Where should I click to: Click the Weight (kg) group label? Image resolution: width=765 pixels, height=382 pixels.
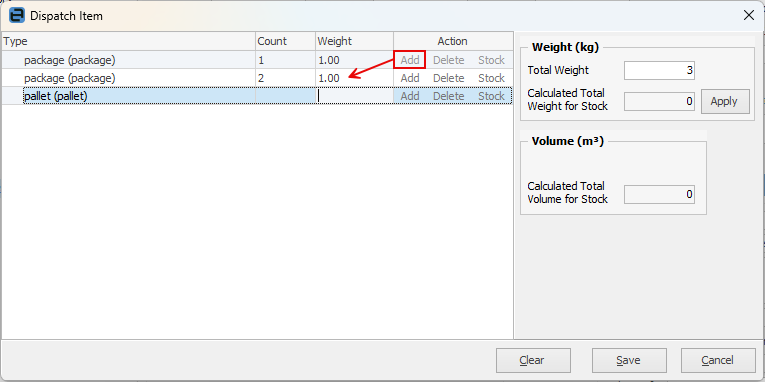click(x=565, y=47)
